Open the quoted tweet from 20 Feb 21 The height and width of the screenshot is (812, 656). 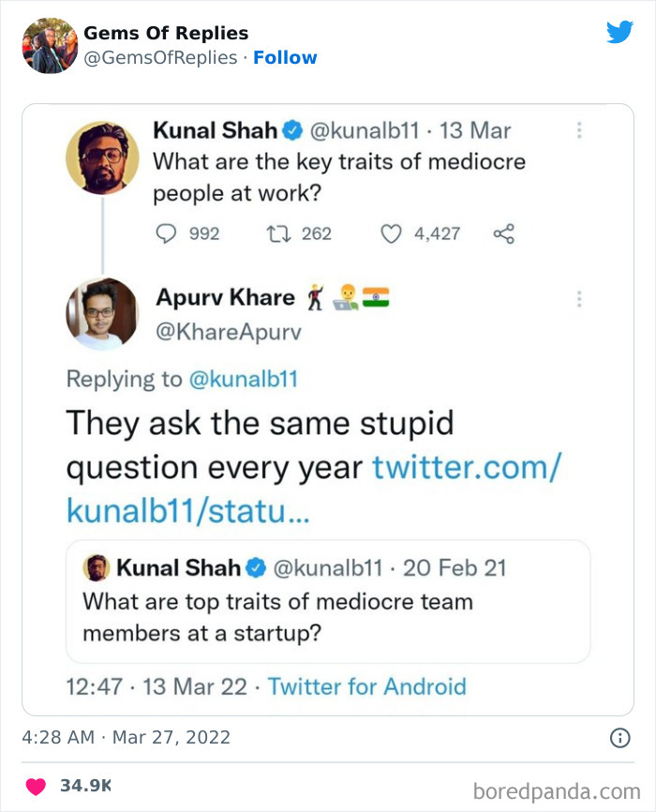(x=328, y=604)
